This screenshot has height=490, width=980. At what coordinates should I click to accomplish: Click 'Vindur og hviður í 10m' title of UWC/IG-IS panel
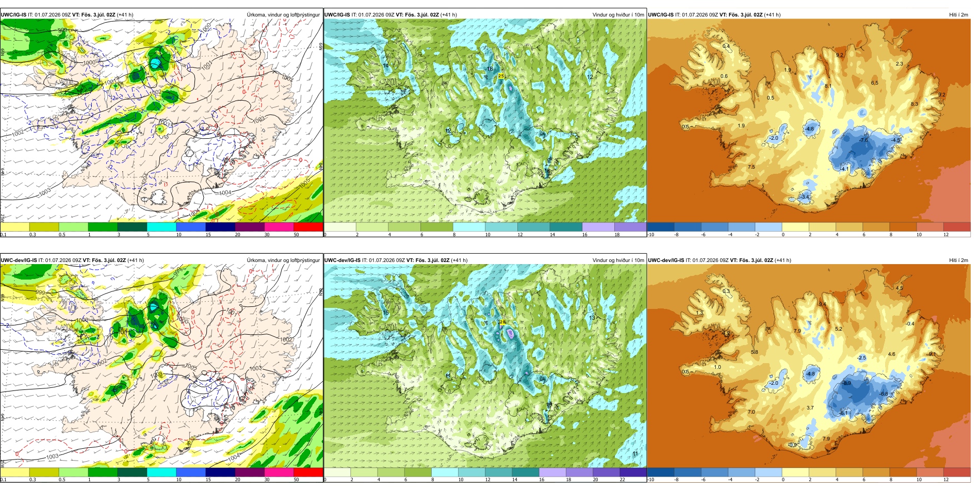tap(618, 15)
